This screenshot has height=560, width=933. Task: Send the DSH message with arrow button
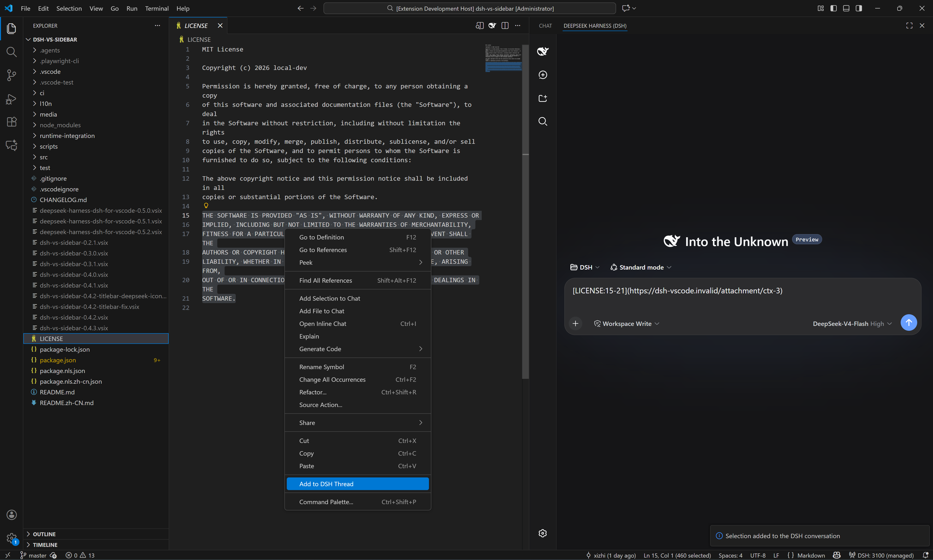tap(908, 323)
